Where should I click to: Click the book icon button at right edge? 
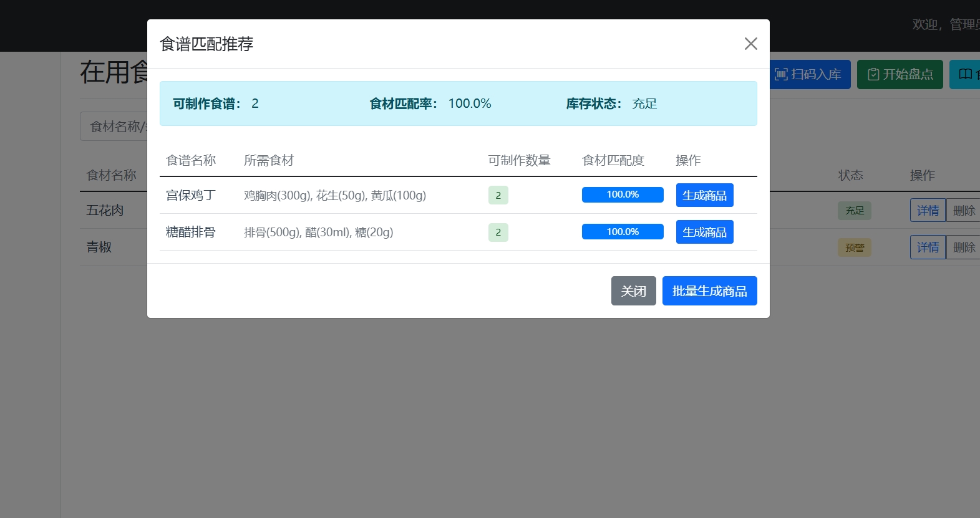tap(965, 75)
